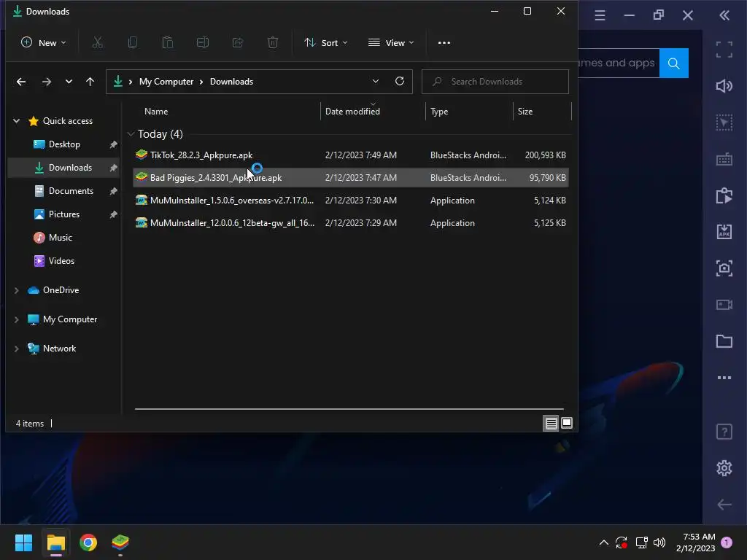This screenshot has width=747, height=560.
Task: Go forward with the right arrow
Action: click(x=46, y=82)
